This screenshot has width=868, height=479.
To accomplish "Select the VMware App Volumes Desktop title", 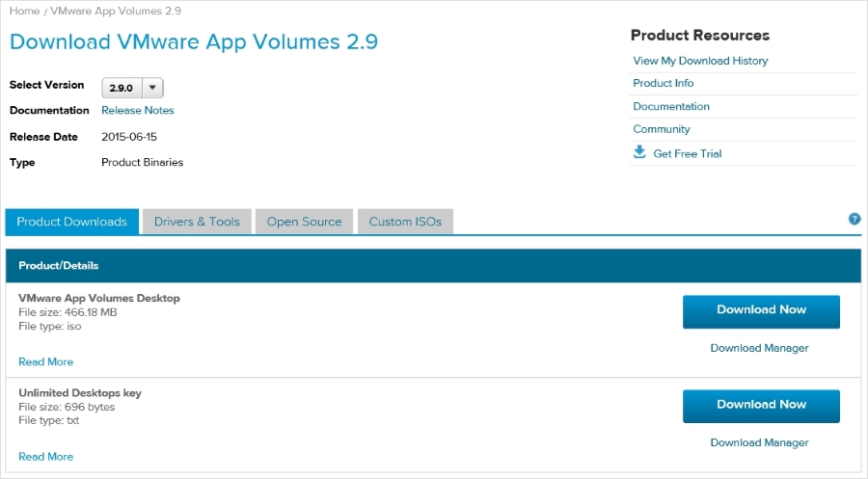I will coord(99,298).
